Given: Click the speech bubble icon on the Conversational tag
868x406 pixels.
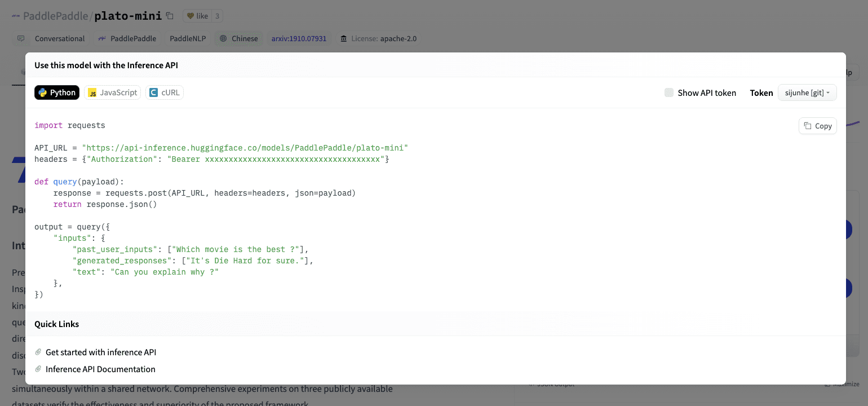Looking at the screenshot, I should pyautogui.click(x=21, y=38).
